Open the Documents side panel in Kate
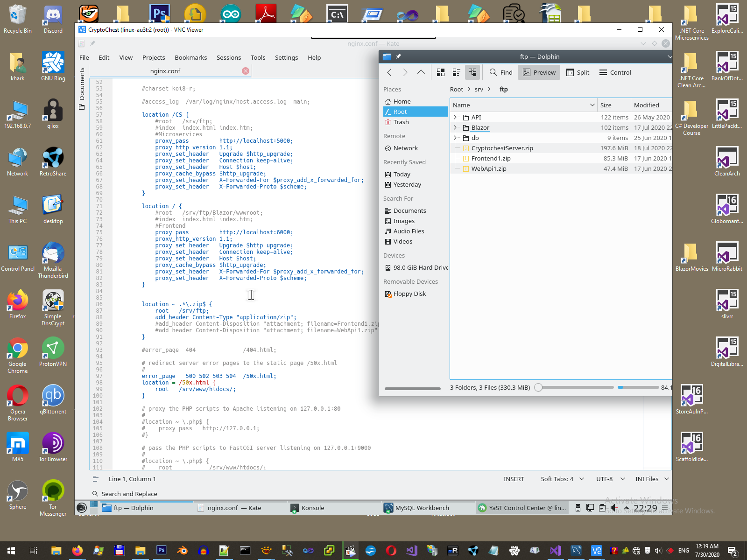The image size is (747, 560). coord(82,89)
